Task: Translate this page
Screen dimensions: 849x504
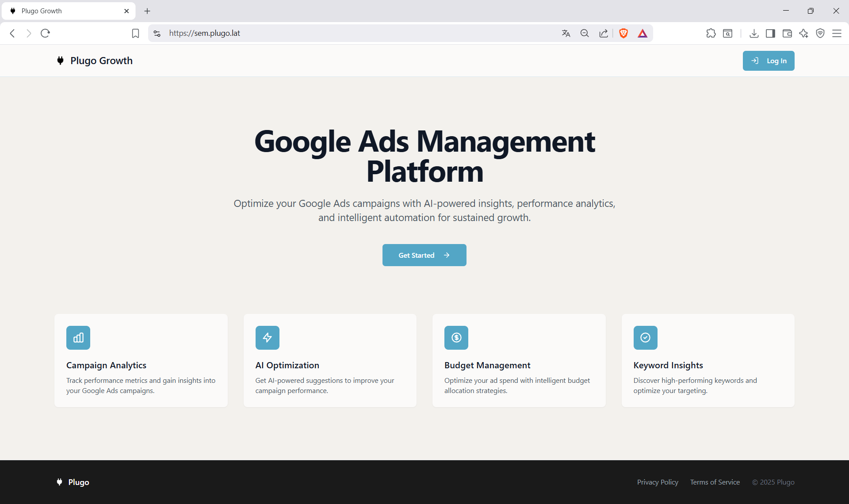Action: pyautogui.click(x=566, y=33)
